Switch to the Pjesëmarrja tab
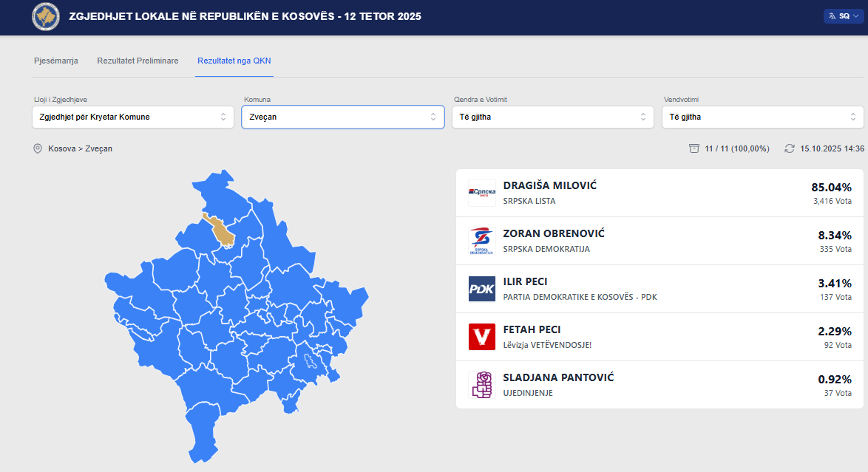 point(56,61)
